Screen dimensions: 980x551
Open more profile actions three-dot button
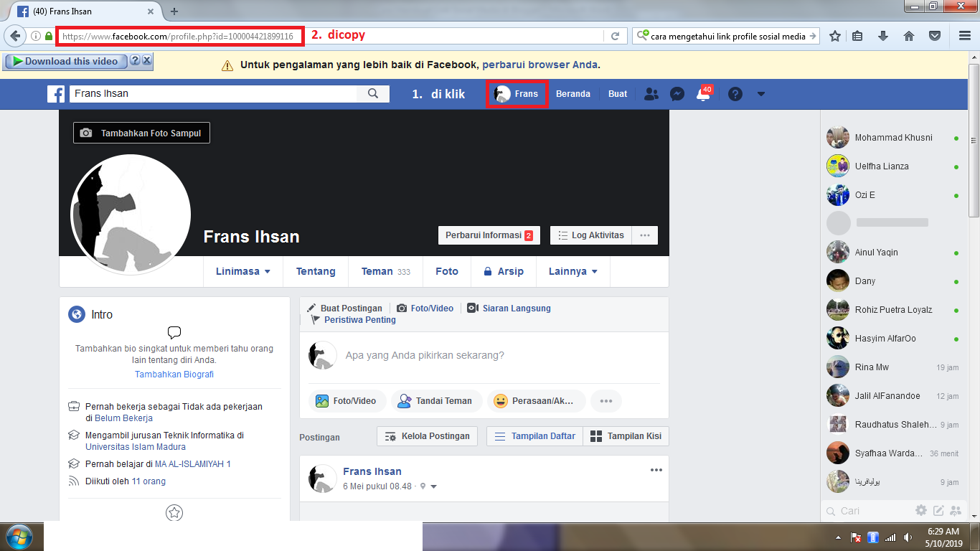(645, 235)
